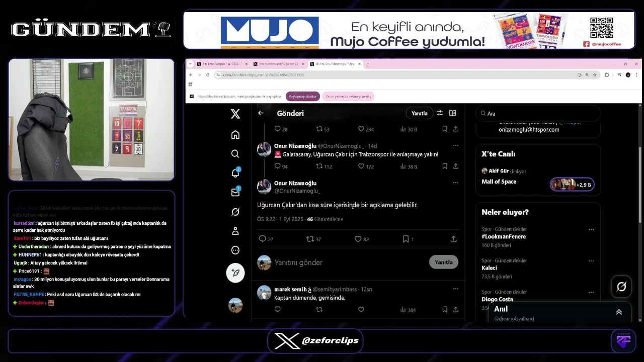Open the Messages envelope icon

point(235,192)
